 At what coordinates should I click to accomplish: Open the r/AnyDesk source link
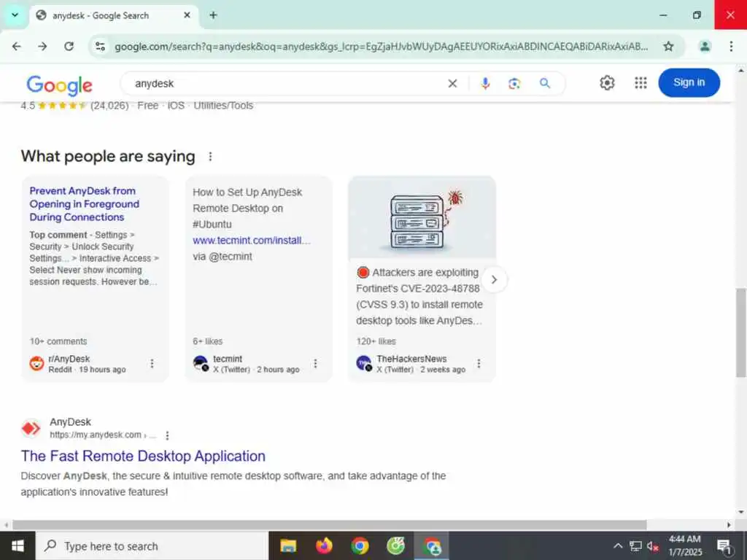pyautogui.click(x=69, y=359)
